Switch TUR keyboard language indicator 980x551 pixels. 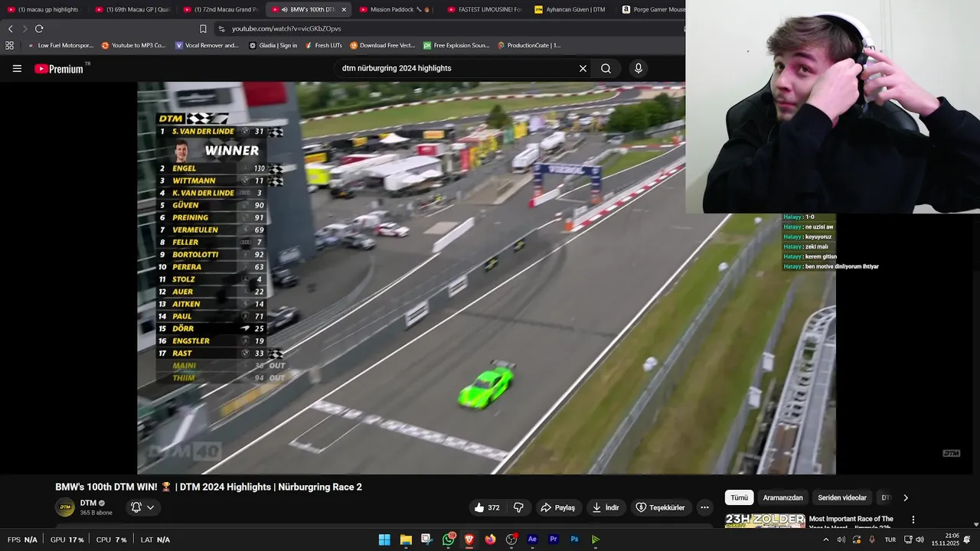coord(890,540)
